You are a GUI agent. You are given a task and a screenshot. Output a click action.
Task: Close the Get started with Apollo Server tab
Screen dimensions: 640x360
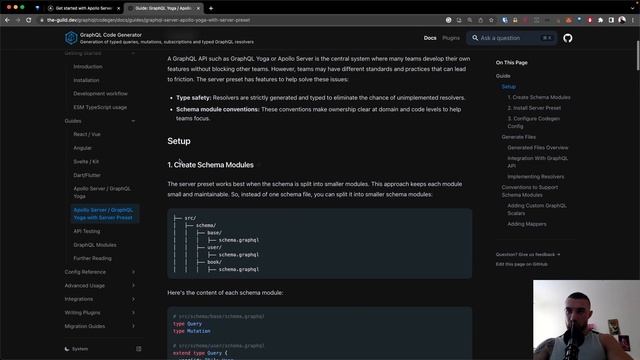[119, 8]
